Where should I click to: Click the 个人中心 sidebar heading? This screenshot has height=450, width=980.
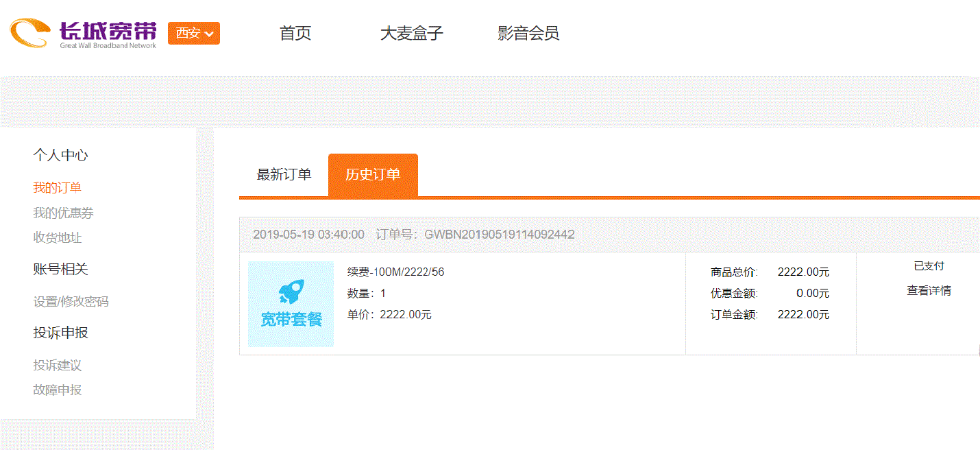pos(60,156)
